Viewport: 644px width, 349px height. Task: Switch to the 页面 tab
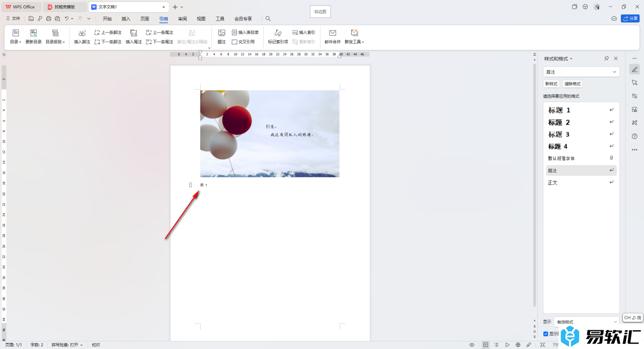tap(145, 19)
